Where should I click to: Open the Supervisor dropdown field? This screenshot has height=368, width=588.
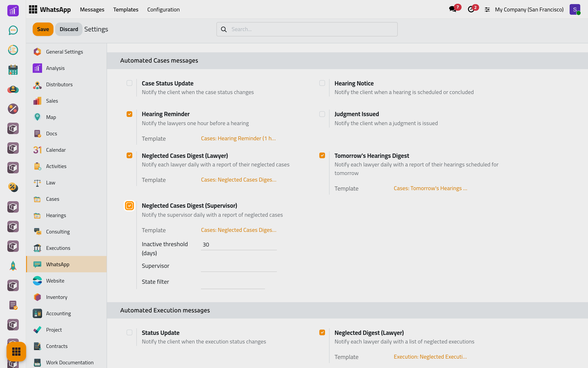(239, 266)
